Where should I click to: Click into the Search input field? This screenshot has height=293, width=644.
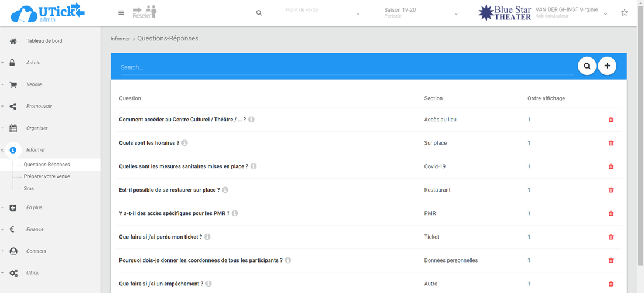(x=345, y=67)
